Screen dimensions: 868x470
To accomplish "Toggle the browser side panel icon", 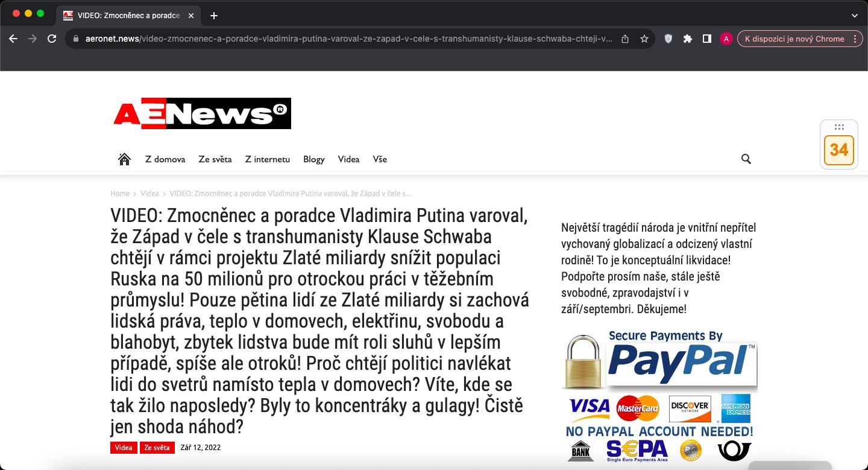I will click(x=706, y=39).
